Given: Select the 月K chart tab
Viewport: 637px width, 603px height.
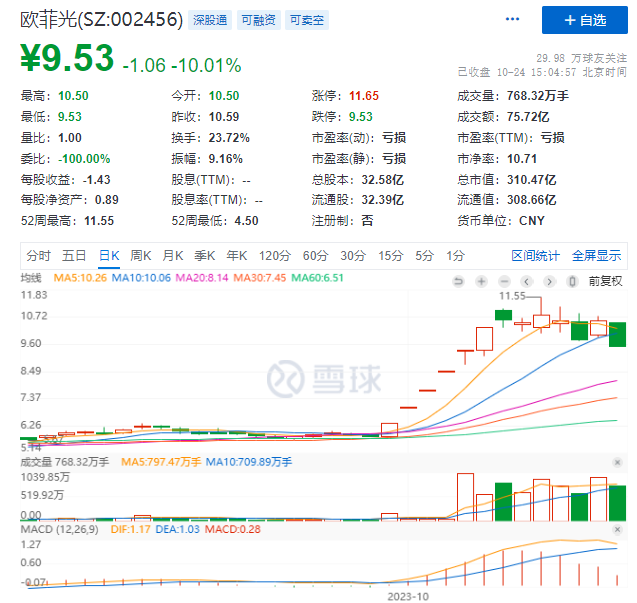Looking at the screenshot, I should [x=173, y=256].
